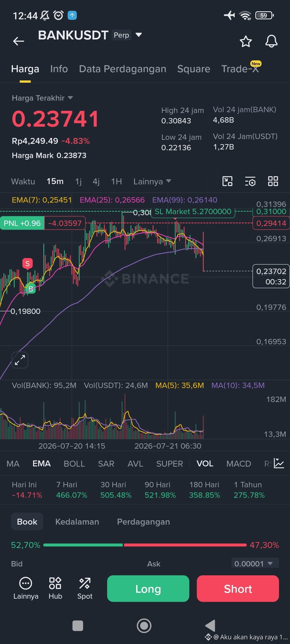290x644 pixels.
Task: Switch to the Info tab
Action: [x=59, y=69]
